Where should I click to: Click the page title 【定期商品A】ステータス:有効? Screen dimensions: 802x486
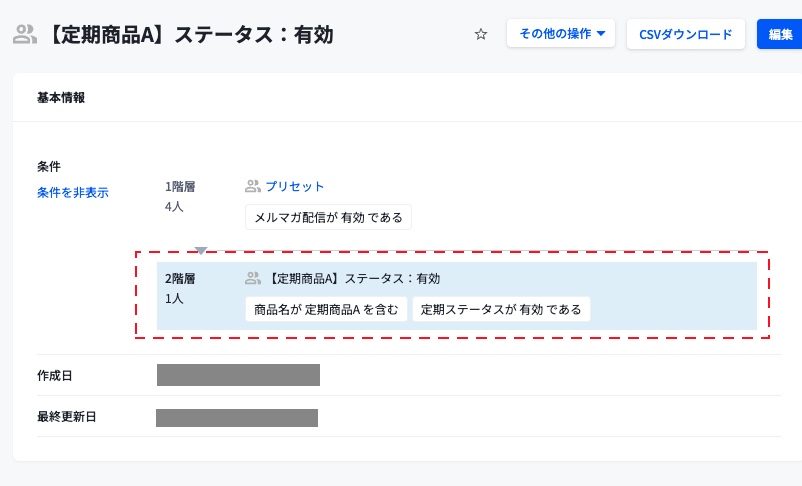tap(190, 35)
